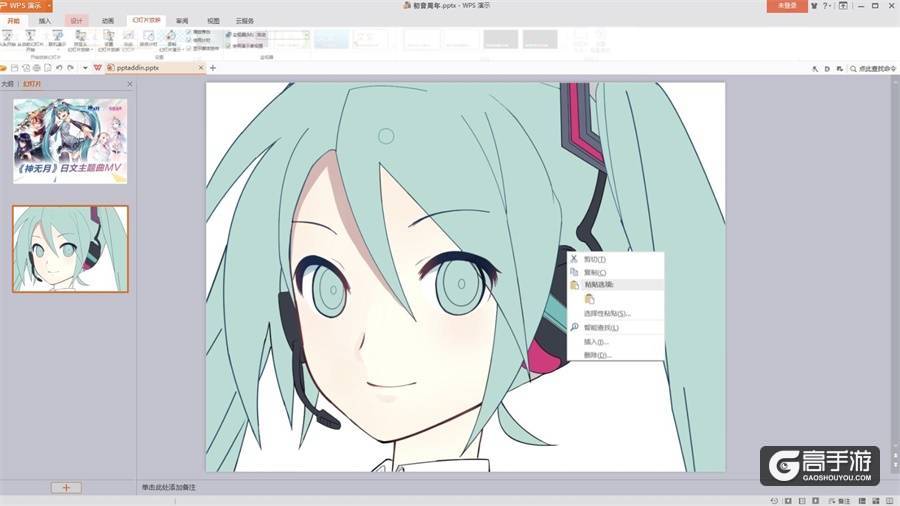Click the undo arrow icon
The height and width of the screenshot is (506, 900).
point(59,68)
